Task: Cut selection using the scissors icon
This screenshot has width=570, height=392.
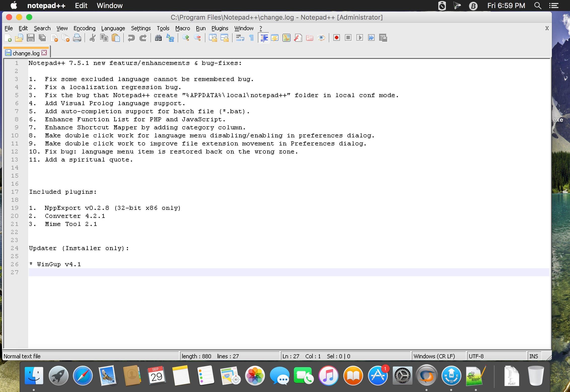Action: pyautogui.click(x=92, y=38)
